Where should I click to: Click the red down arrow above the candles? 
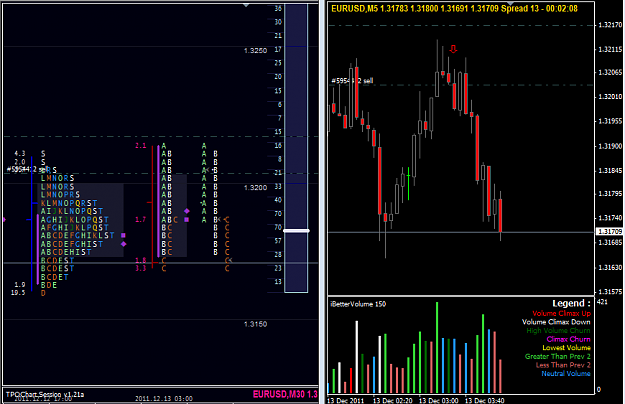[453, 49]
